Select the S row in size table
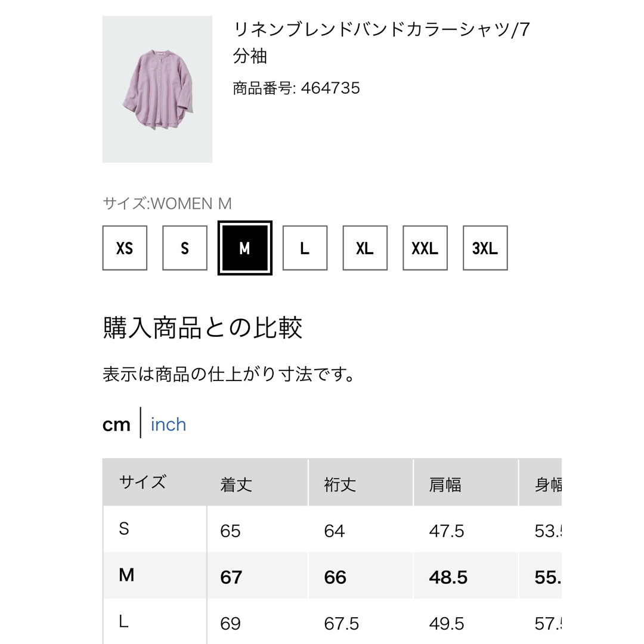Viewport: 644px width, 644px height. point(332,529)
